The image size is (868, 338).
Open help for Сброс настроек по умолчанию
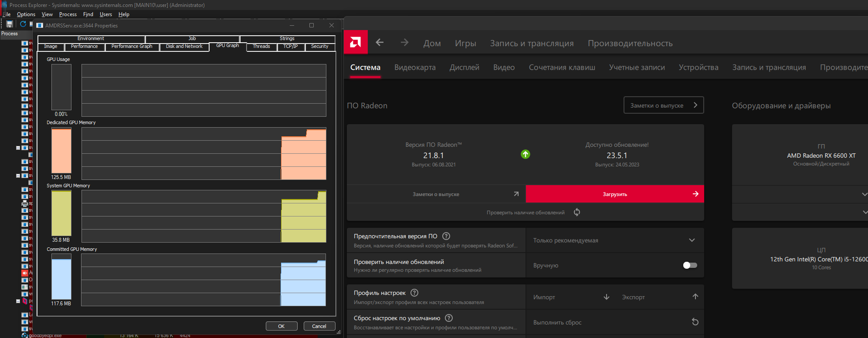click(449, 318)
